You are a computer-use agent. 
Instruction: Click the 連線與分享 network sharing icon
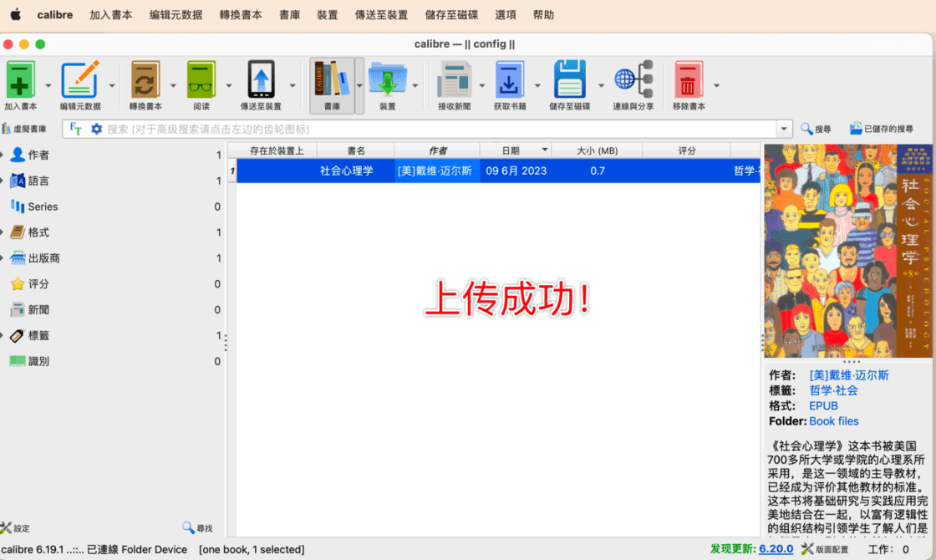click(633, 80)
